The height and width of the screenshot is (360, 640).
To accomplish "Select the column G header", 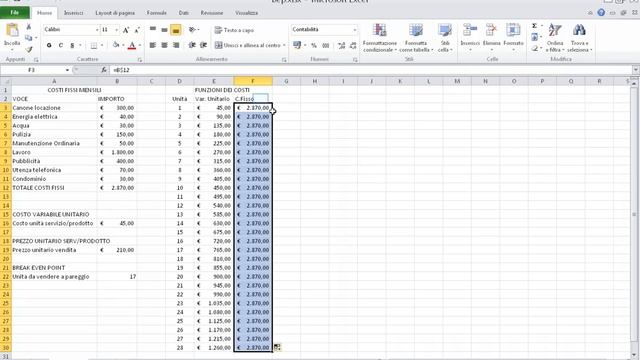I will (286, 81).
